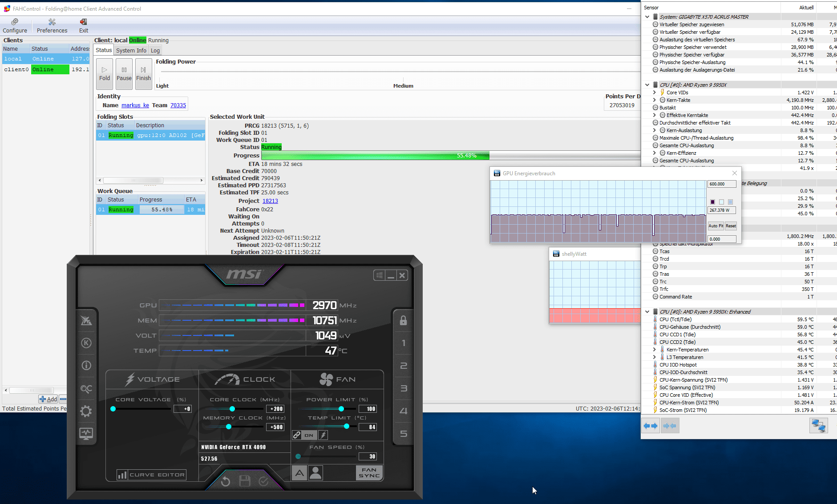
Task: Collapse the Ryzen 9 5950X Enhanced group
Action: (x=647, y=312)
